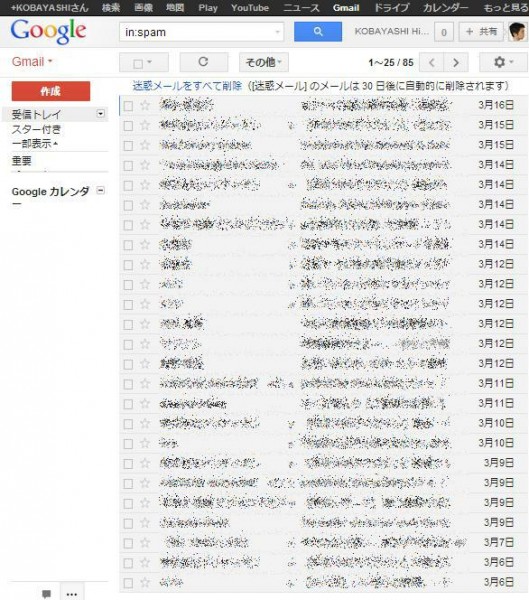Open the settings gear menu

coord(503,62)
